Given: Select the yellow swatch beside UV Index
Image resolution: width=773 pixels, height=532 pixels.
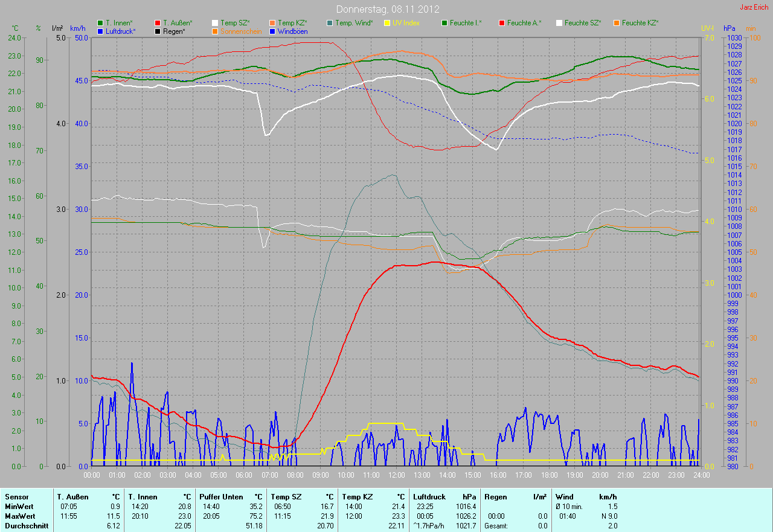Looking at the screenshot, I should coord(388,23).
